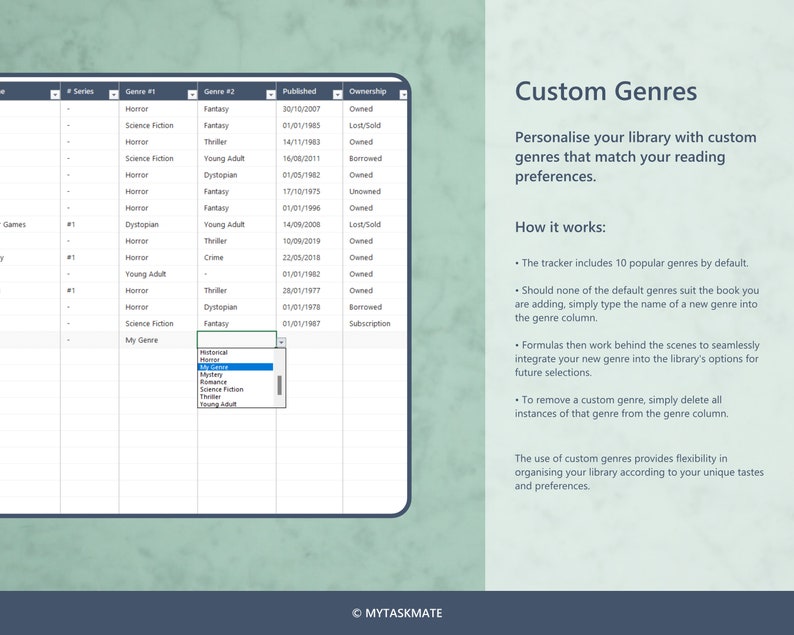Click the empty active Genre #2 cell

click(x=236, y=339)
